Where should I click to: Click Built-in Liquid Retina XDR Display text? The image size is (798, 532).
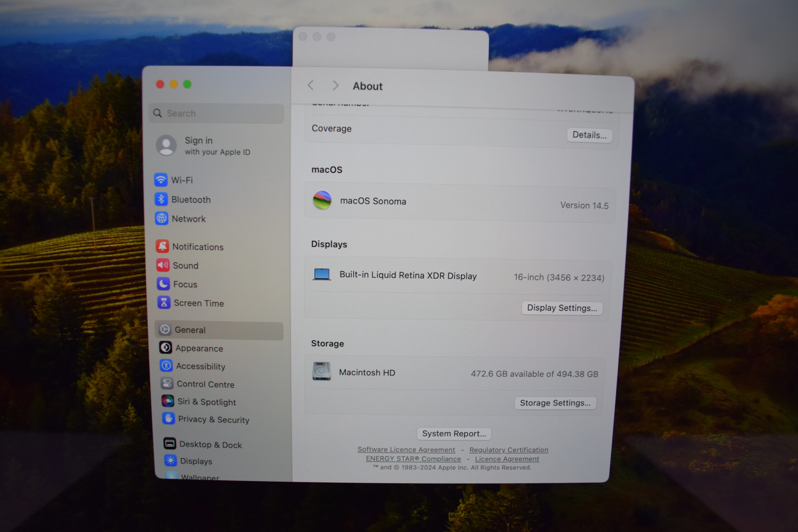pos(408,276)
